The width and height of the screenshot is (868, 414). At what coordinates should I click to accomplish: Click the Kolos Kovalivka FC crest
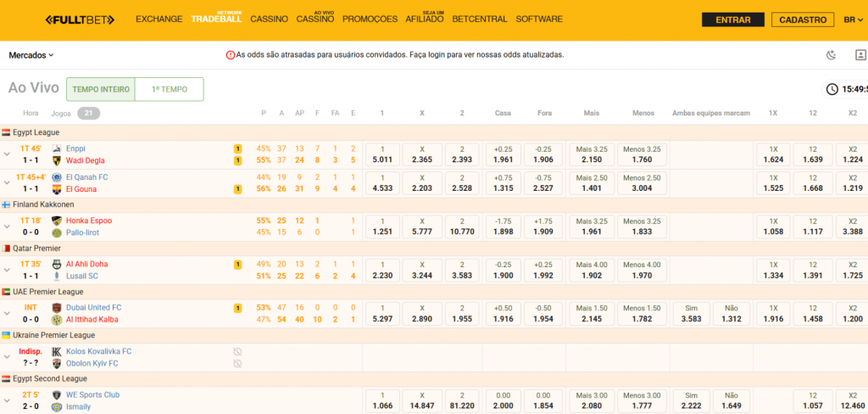click(57, 351)
